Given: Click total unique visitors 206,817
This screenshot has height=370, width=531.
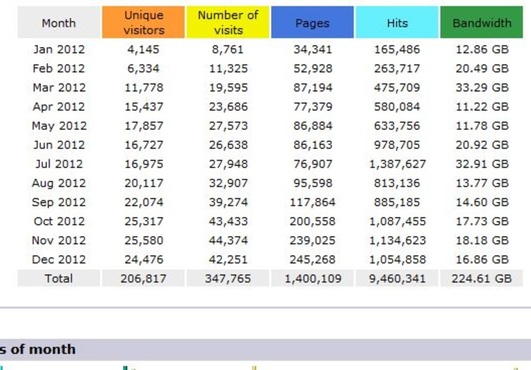Looking at the screenshot, I should (x=143, y=279).
